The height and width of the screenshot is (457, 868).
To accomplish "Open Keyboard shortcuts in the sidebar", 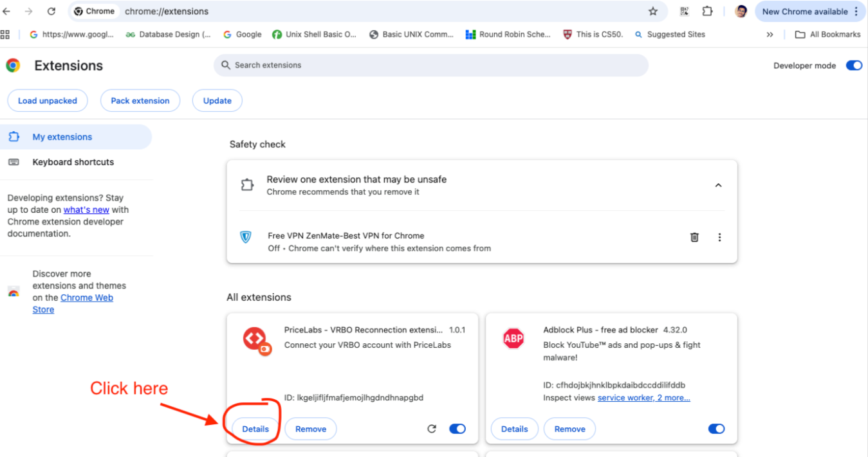I will (x=73, y=162).
